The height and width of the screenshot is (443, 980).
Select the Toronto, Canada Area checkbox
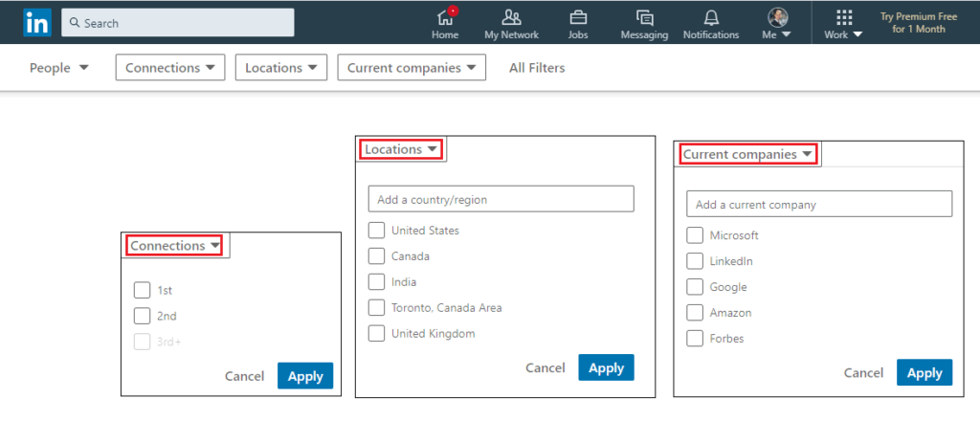point(377,308)
